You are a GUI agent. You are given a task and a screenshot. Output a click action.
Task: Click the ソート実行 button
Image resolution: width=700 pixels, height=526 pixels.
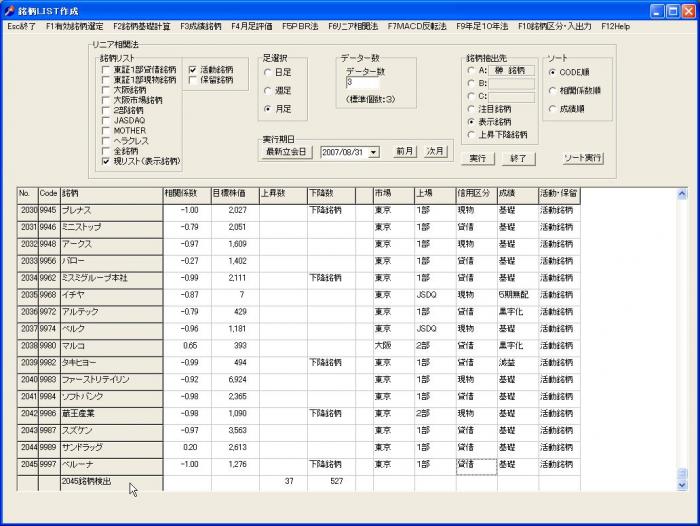tap(582, 158)
